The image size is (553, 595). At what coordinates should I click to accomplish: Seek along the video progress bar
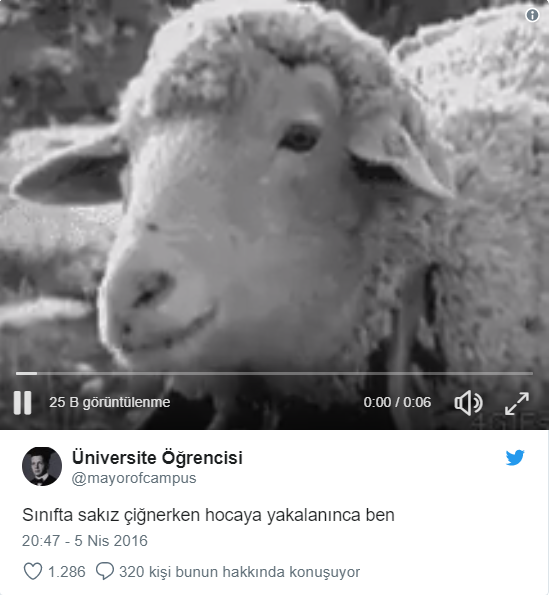[x=274, y=373]
